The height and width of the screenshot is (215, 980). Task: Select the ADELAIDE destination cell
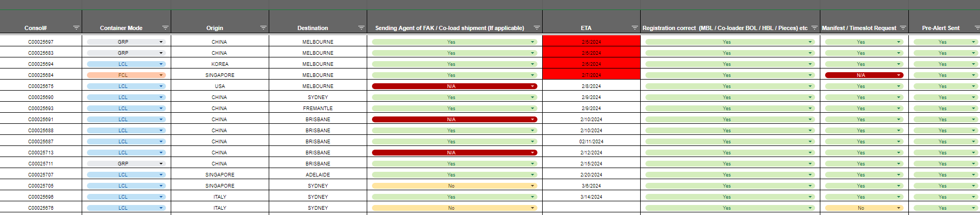(x=318, y=174)
